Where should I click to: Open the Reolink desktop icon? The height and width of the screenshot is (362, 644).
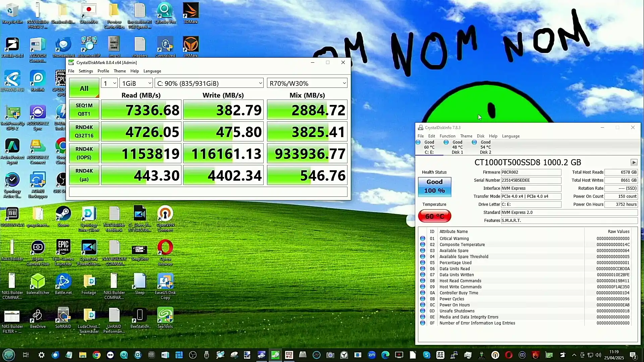pyautogui.click(x=38, y=81)
